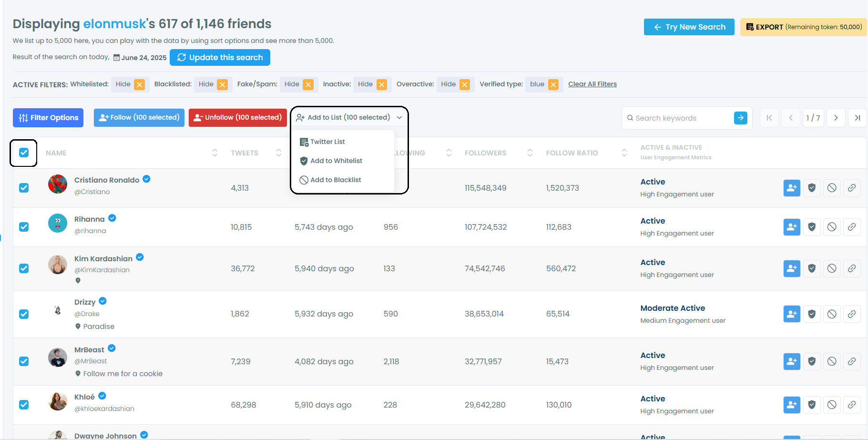Viewport: 868px width, 440px height.
Task: Click link icon in Cristiano Ronaldo row
Action: 852,188
